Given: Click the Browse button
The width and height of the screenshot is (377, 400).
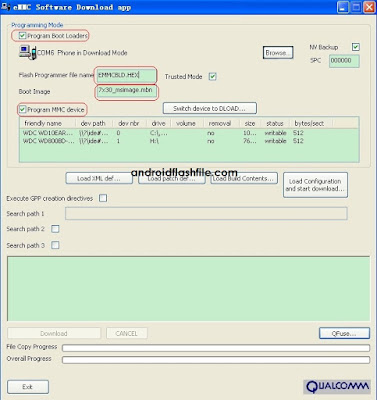Looking at the screenshot, I should (278, 53).
